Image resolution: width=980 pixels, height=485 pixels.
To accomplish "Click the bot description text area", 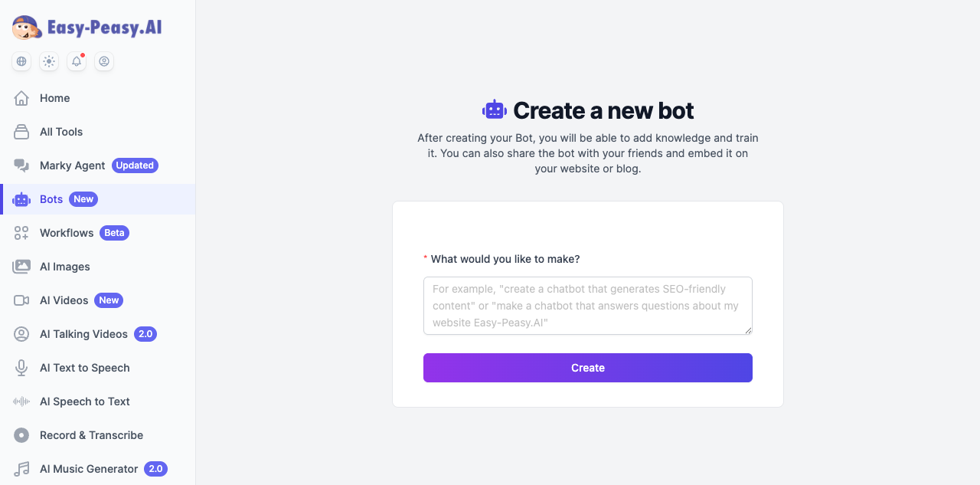I will 587,305.
